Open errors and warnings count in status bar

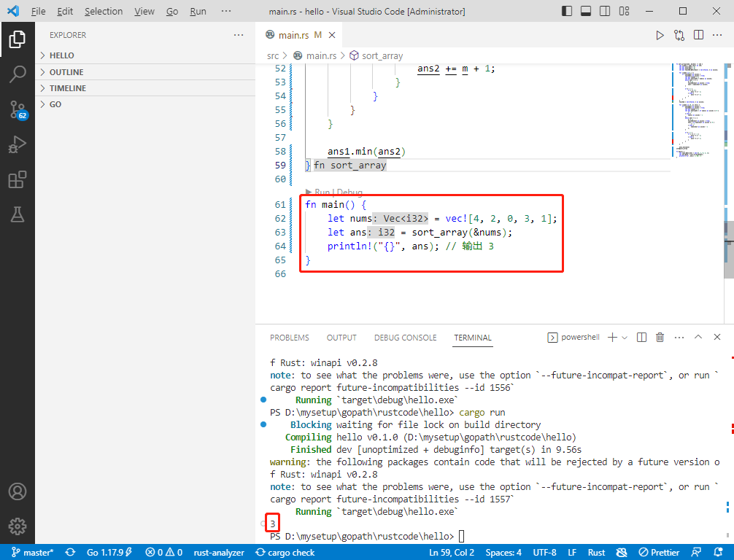tap(163, 553)
